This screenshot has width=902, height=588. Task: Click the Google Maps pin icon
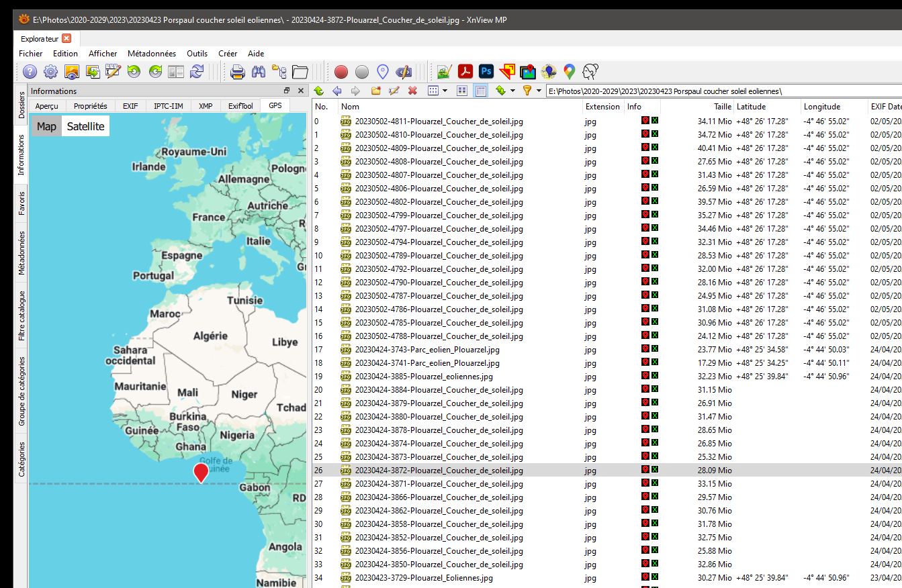(x=570, y=71)
